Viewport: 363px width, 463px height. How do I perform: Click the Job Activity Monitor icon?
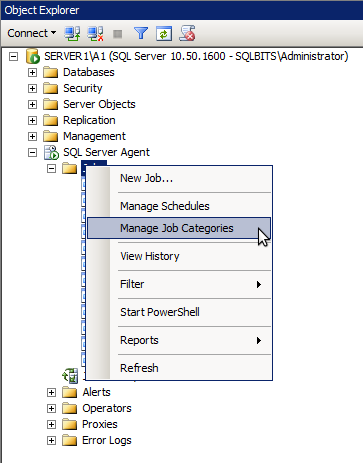pos(70,376)
